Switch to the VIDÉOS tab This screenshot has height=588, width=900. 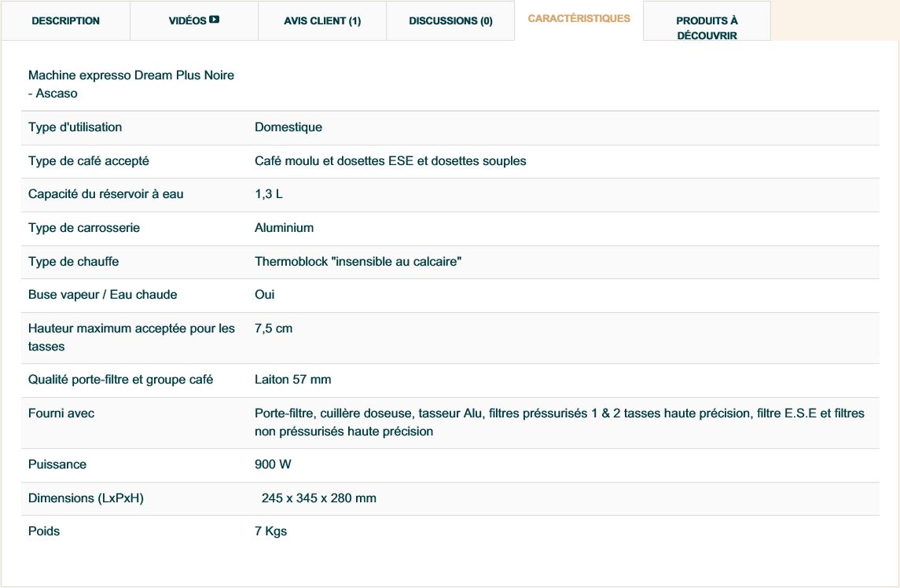pyautogui.click(x=194, y=20)
